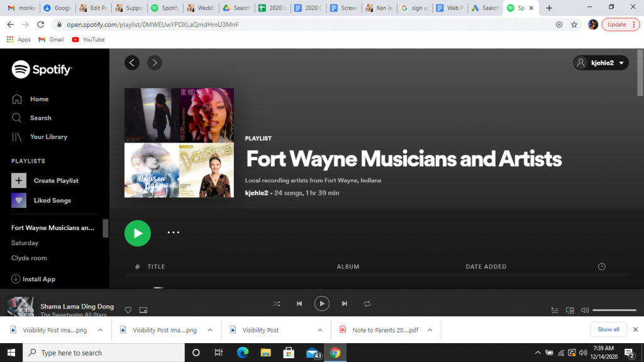Open Search in Spotify sidebar

tap(31, 118)
